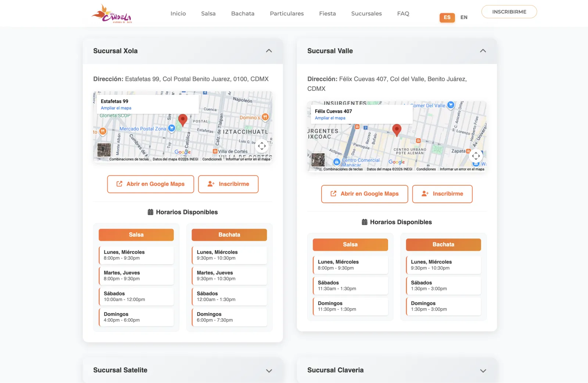
Task: Switch language to EN
Action: (464, 17)
